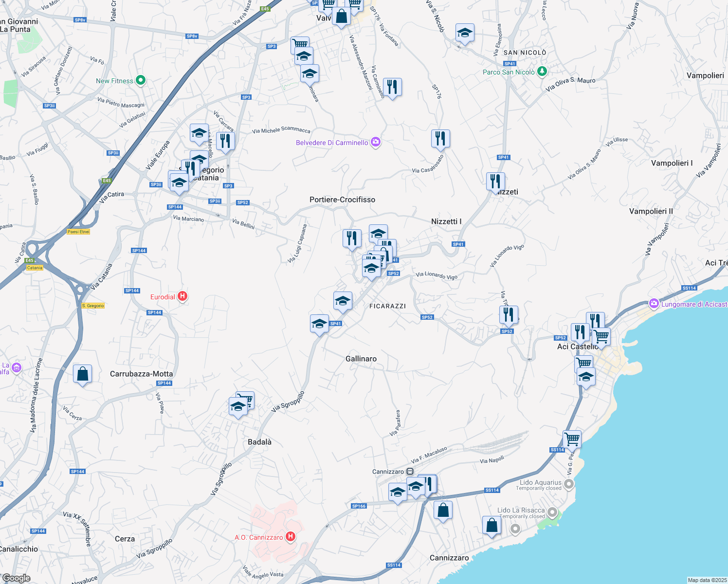Select the shopping bag pin near Carrubazza-Motta
Image resolution: width=728 pixels, height=584 pixels.
point(82,374)
